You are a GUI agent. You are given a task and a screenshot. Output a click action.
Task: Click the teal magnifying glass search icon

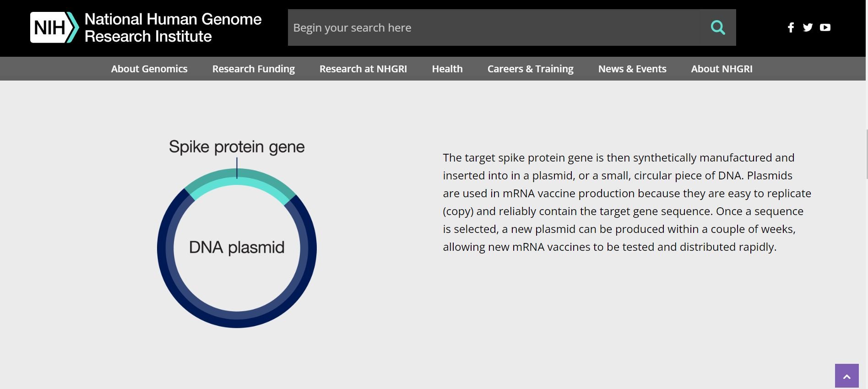point(717,27)
